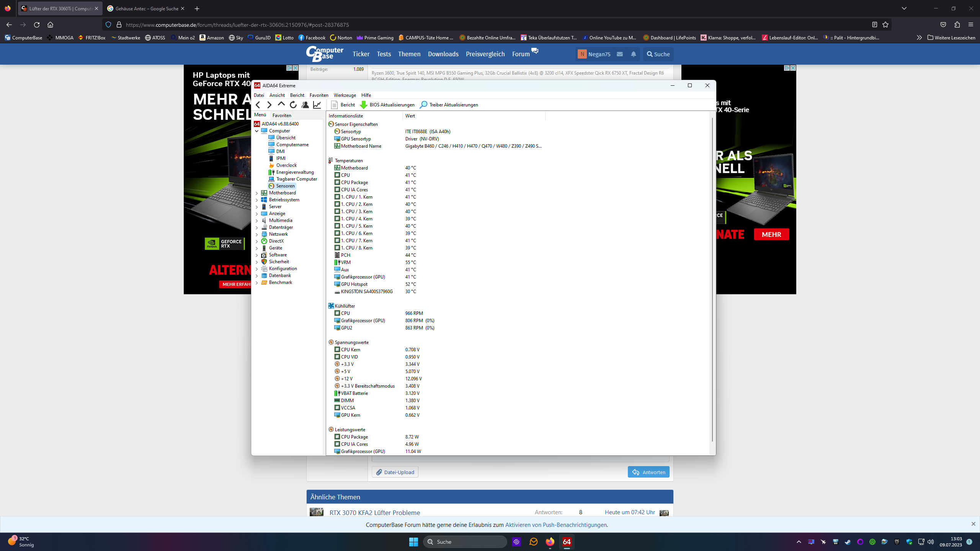Viewport: 980px width, 551px height.
Task: Click AIDA64 icon in Windows taskbar
Action: pyautogui.click(x=567, y=541)
